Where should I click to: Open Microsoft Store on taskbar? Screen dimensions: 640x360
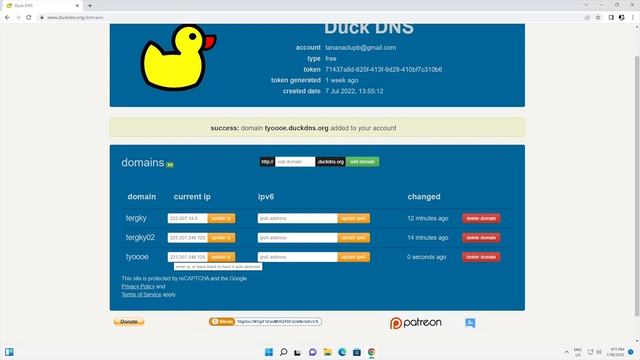(357, 352)
